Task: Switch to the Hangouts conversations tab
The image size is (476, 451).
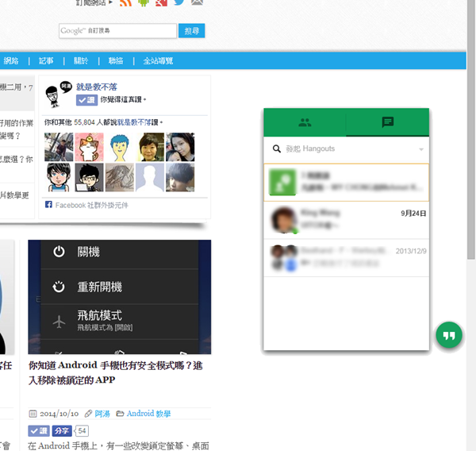Action: [x=388, y=122]
